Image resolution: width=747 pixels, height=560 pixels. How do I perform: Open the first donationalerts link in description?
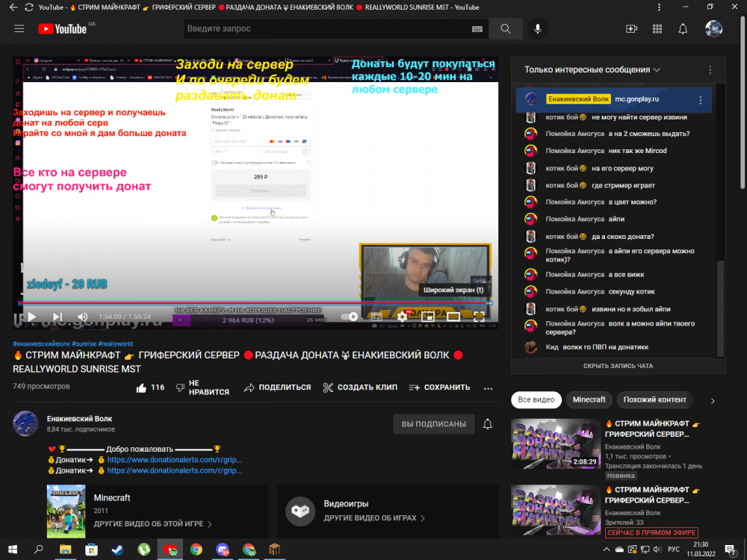[174, 459]
